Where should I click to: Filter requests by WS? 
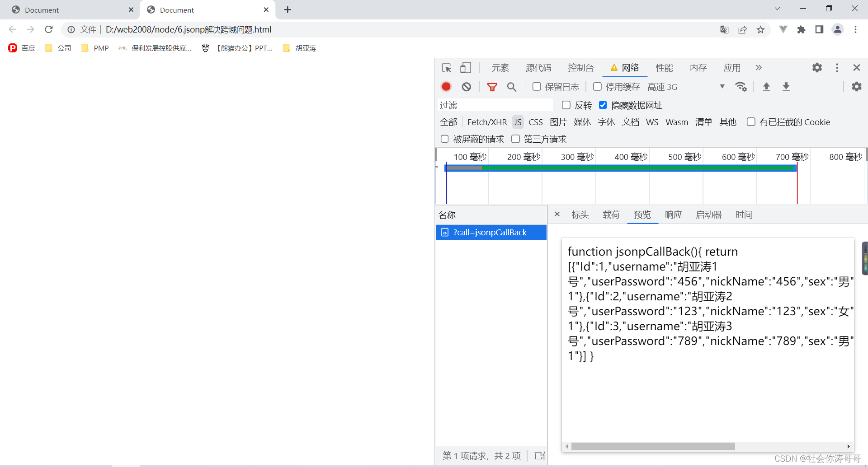pos(652,122)
